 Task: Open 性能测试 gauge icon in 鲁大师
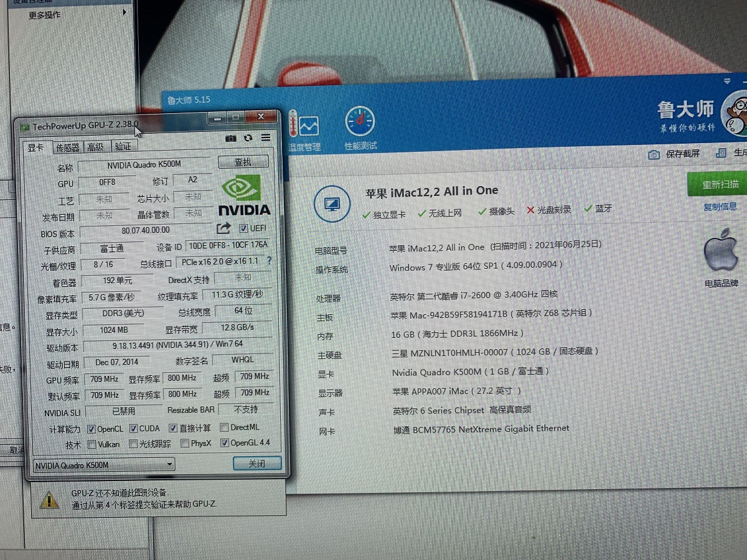[x=360, y=122]
